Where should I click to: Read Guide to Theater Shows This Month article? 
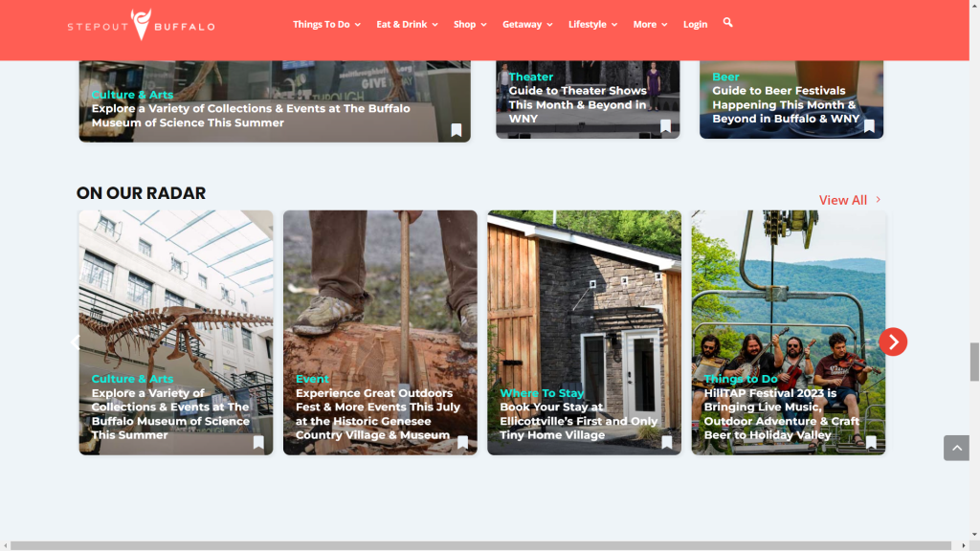point(578,104)
